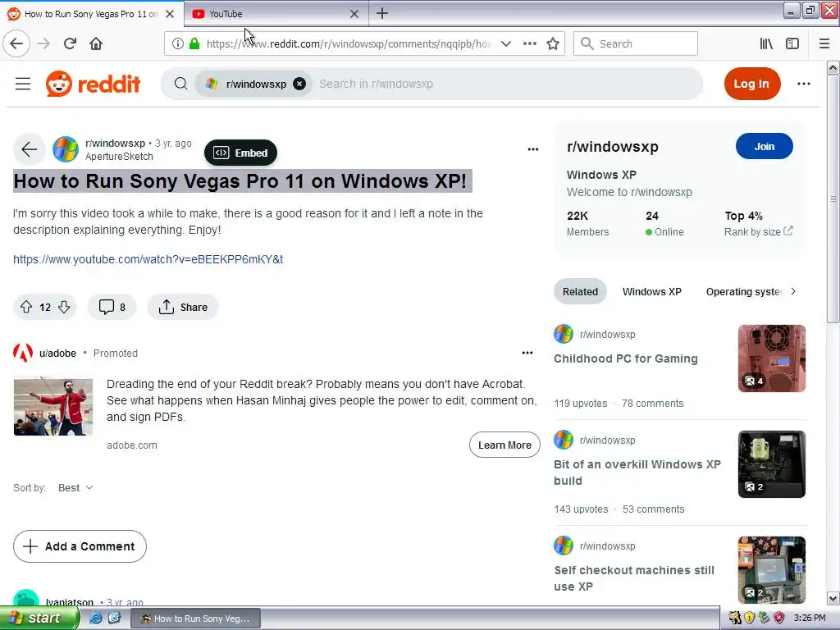840x630 pixels.
Task: Click the Log In button
Action: [x=751, y=84]
